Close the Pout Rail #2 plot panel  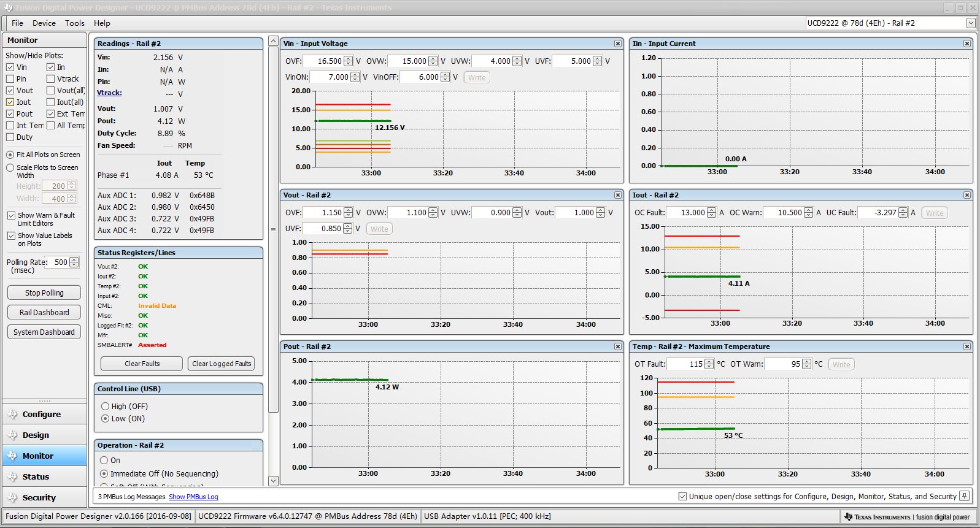click(x=618, y=346)
